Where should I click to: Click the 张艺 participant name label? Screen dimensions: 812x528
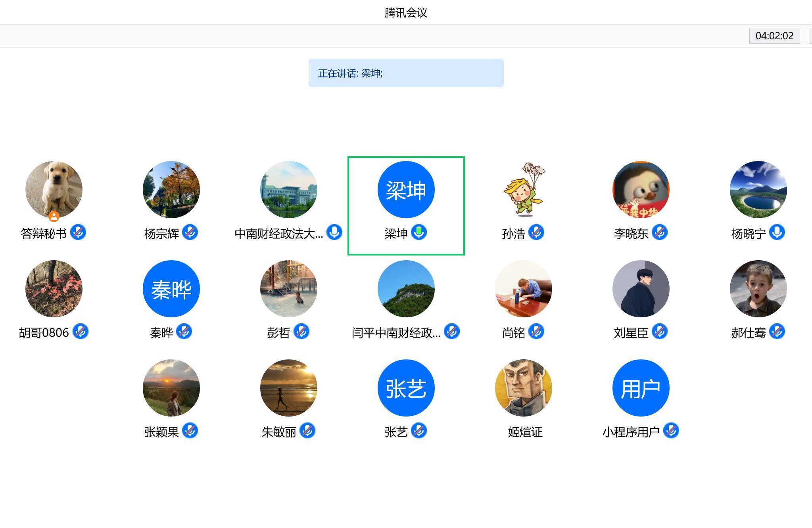(396, 432)
